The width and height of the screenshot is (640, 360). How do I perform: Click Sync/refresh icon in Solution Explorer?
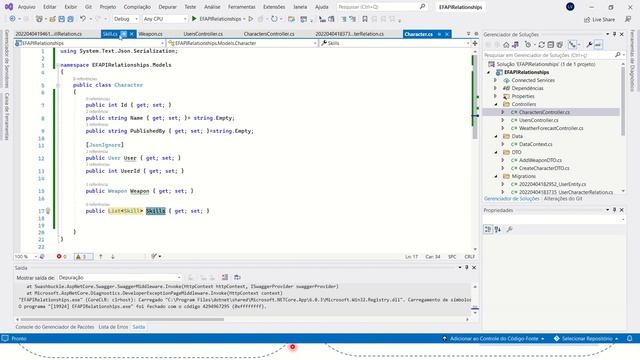click(542, 45)
